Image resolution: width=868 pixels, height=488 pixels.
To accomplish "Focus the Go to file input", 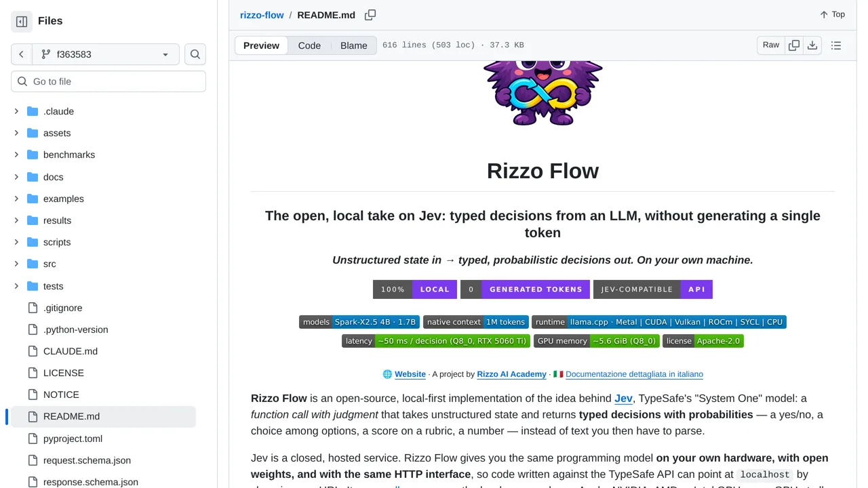I will [x=108, y=81].
